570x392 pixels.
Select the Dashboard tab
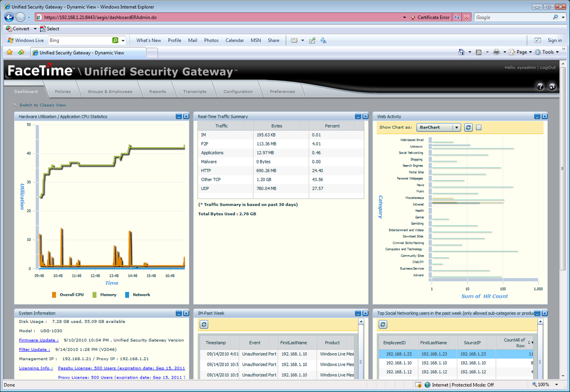click(26, 91)
